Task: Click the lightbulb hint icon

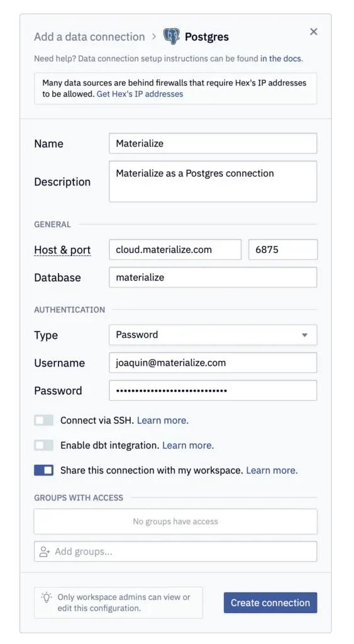Action: [x=47, y=597]
